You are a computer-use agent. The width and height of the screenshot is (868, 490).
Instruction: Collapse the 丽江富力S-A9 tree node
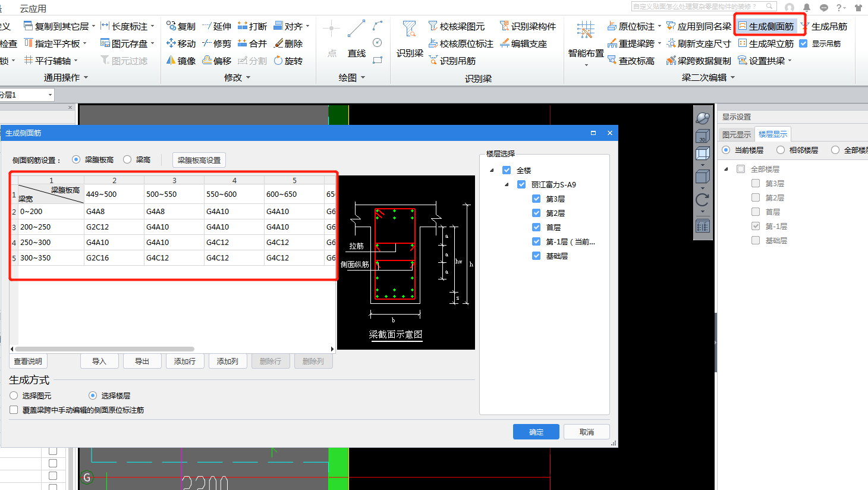pyautogui.click(x=507, y=184)
